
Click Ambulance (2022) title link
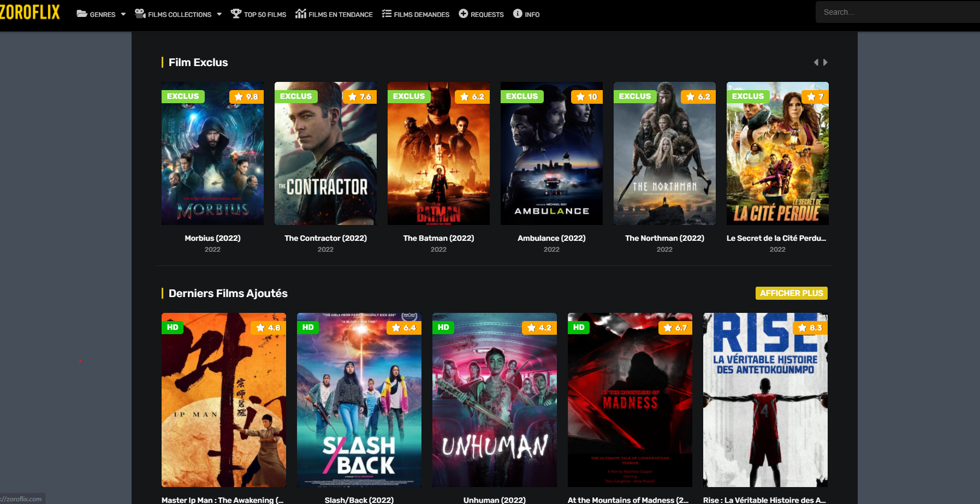(x=551, y=238)
